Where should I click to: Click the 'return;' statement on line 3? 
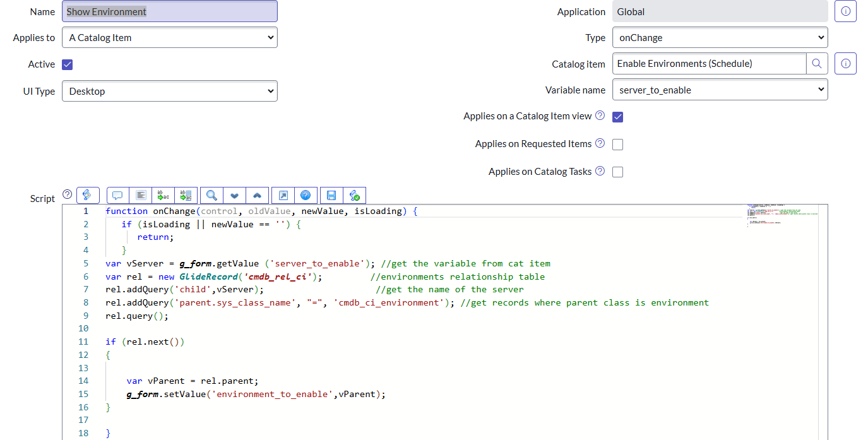point(155,237)
